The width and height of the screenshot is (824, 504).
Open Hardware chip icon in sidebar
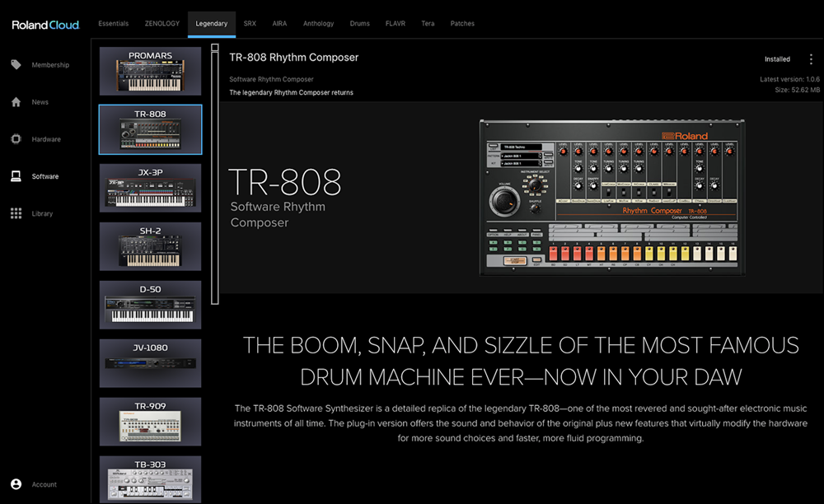click(x=16, y=139)
